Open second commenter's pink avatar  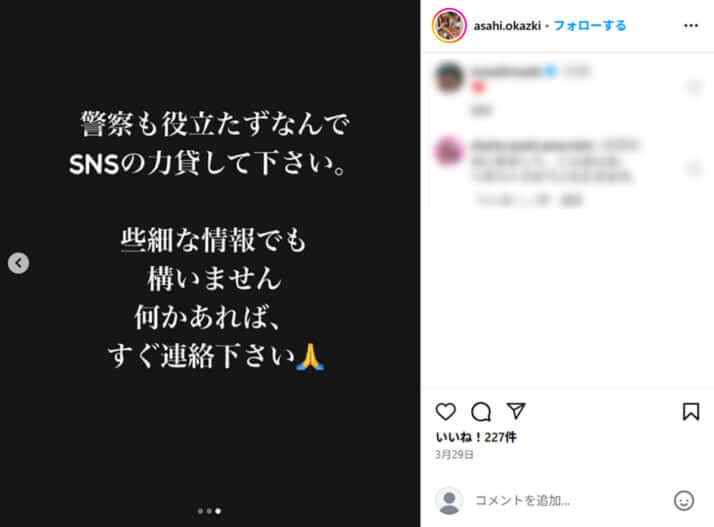[449, 150]
